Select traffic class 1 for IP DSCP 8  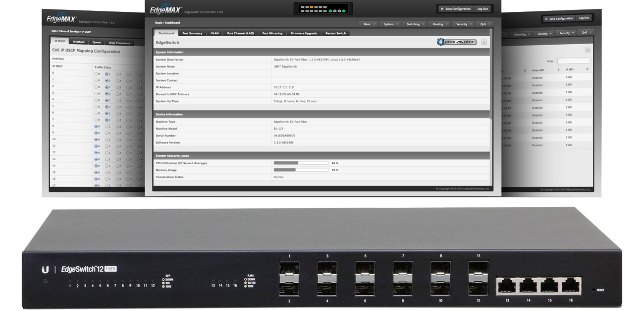click(107, 126)
